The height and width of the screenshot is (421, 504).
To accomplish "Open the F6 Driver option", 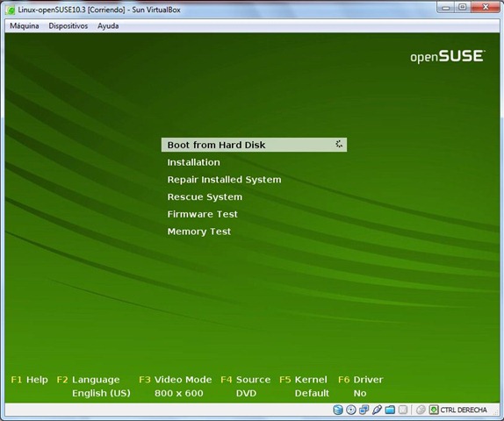I will pyautogui.click(x=360, y=380).
